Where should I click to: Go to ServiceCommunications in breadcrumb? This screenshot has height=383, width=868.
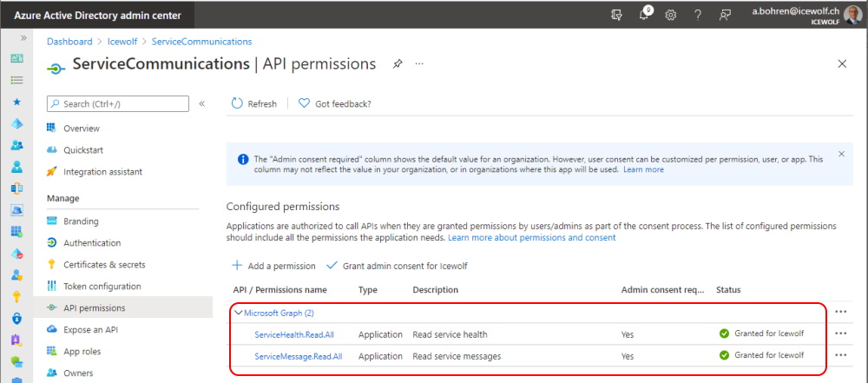point(201,42)
